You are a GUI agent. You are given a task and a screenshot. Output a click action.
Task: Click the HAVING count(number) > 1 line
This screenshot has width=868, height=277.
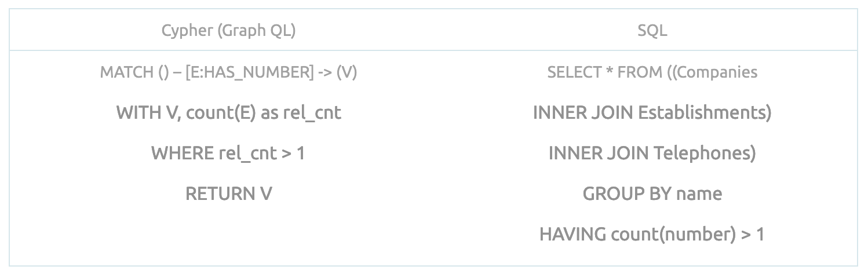652,234
